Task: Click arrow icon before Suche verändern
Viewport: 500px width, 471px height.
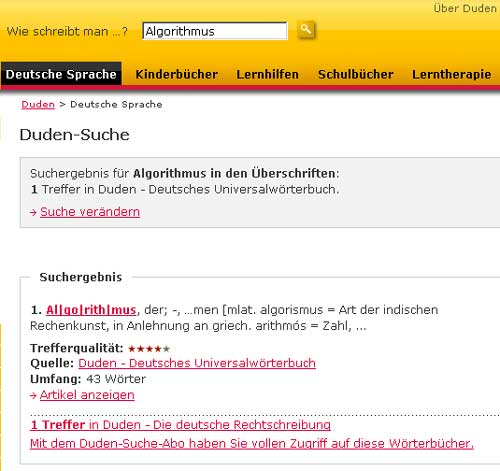Action: click(x=33, y=212)
